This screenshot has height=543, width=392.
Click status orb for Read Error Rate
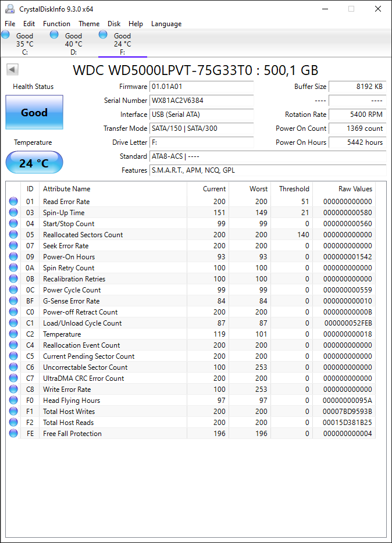pyautogui.click(x=13, y=201)
